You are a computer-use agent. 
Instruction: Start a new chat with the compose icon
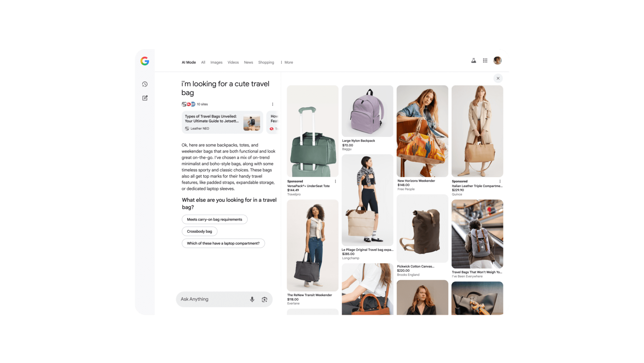(145, 98)
